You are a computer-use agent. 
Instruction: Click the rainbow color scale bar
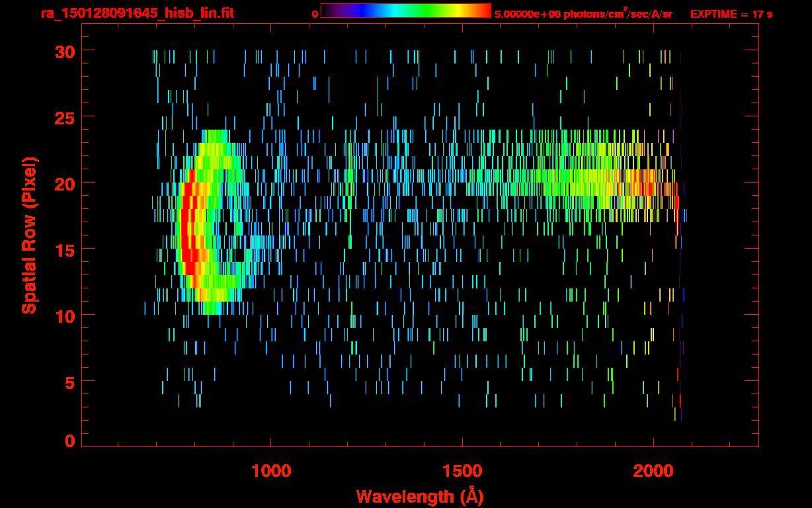click(x=406, y=11)
